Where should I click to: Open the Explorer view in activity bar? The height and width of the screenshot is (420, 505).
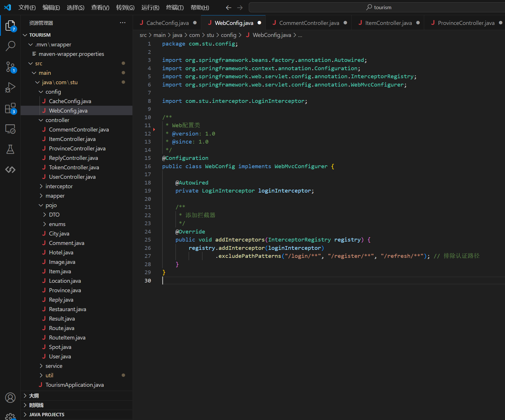click(x=10, y=25)
